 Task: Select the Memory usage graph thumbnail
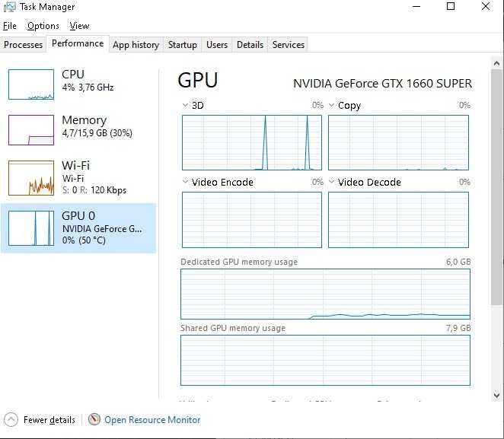31,130
